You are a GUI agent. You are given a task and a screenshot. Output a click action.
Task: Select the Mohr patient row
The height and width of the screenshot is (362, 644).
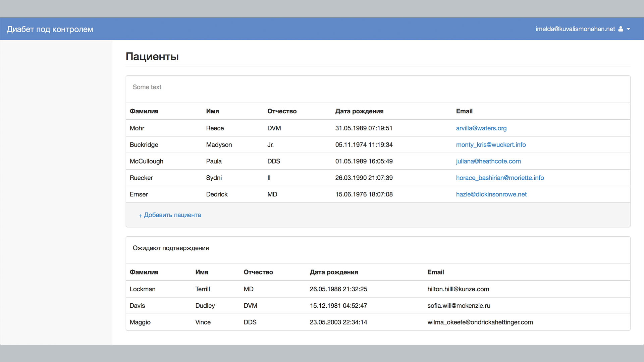[x=137, y=128]
